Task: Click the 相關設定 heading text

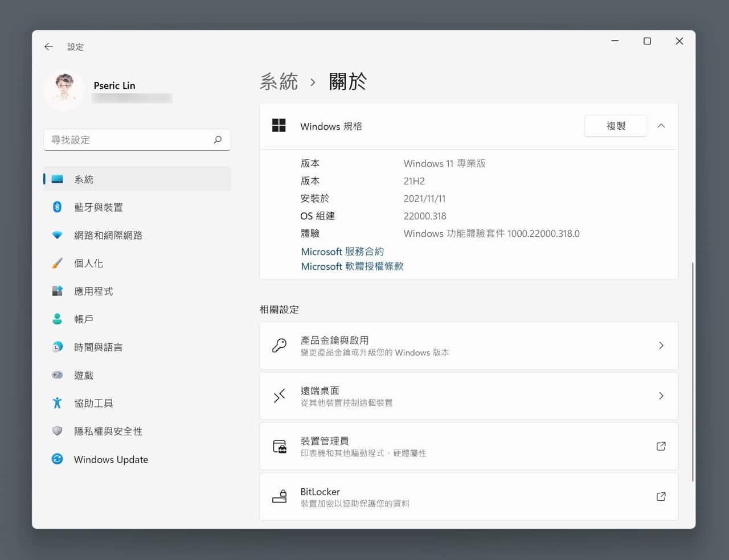Action: click(x=279, y=310)
